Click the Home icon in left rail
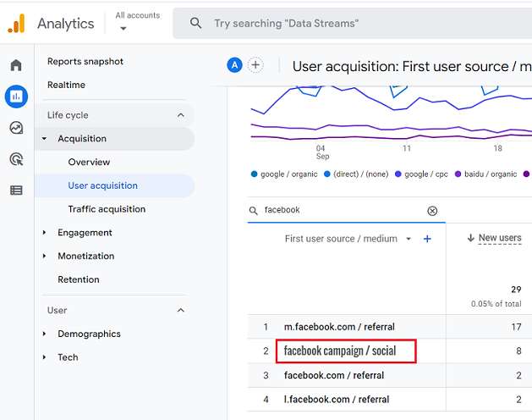 click(x=16, y=65)
